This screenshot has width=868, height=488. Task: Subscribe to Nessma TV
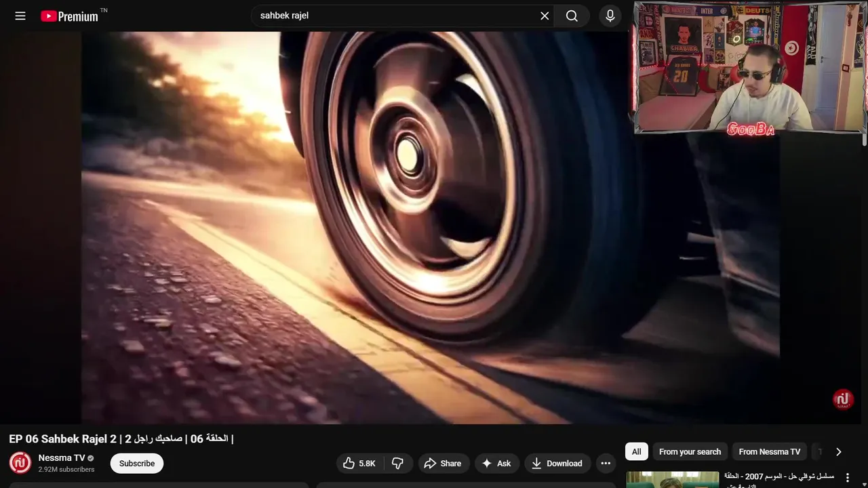(x=137, y=464)
